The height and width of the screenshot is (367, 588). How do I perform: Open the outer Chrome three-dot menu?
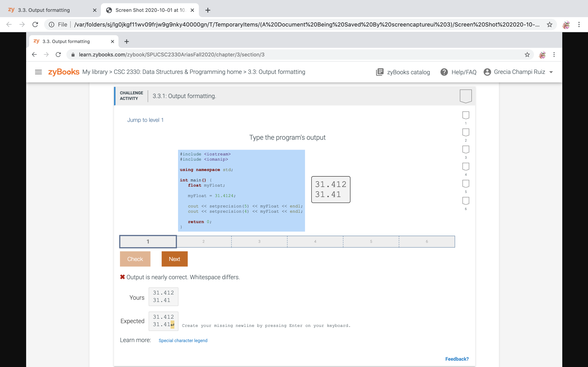579,24
